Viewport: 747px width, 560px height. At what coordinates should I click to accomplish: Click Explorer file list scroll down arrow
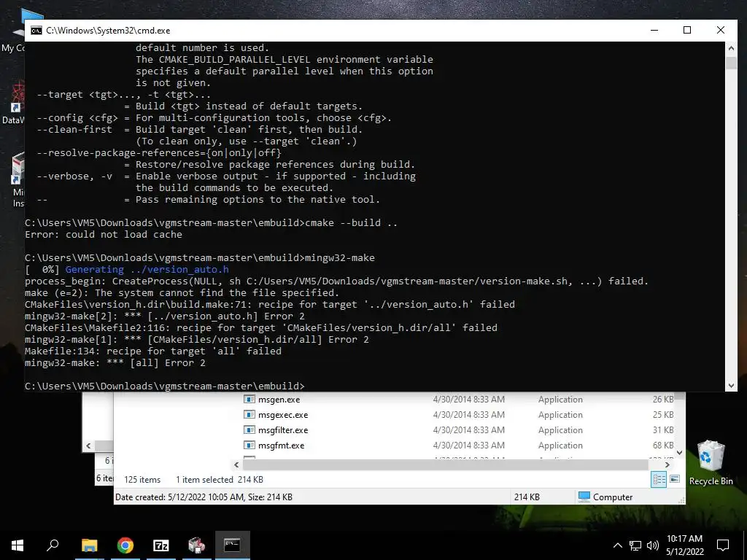tap(679, 452)
